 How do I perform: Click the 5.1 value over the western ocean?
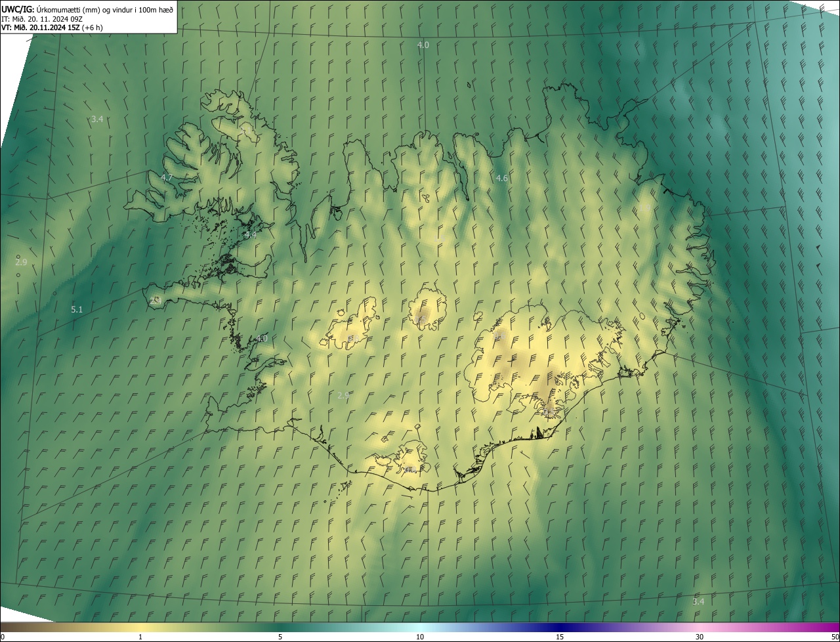pos(77,309)
